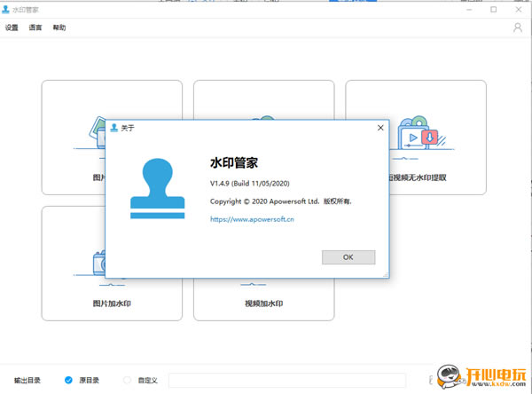This screenshot has width=532, height=394.
Task: Click the 输出目录 label
Action: pos(27,380)
